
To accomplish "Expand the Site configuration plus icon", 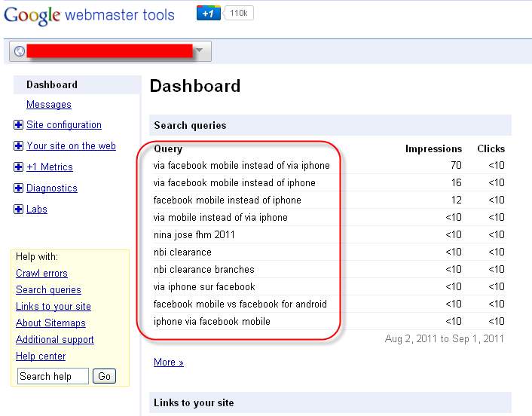I will point(18,125).
